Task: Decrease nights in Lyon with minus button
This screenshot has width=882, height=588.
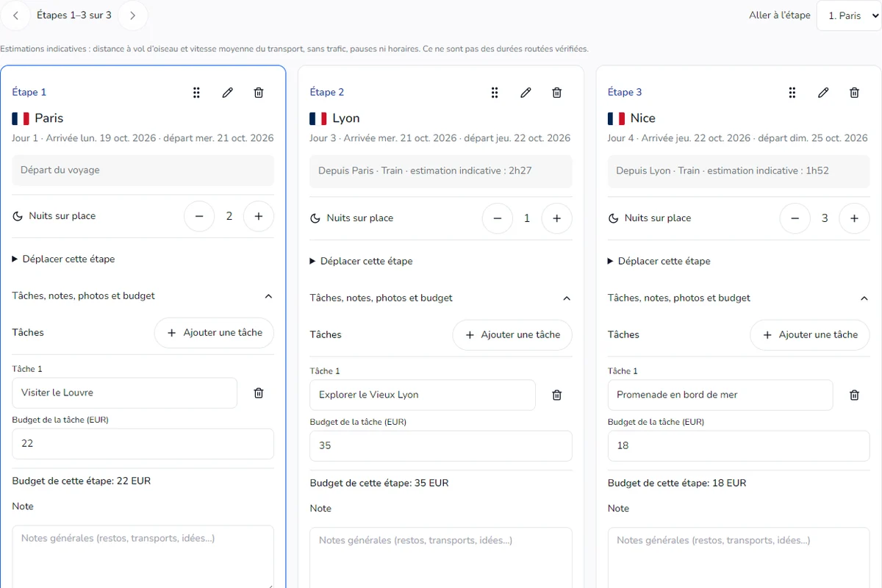Action: 498,218
